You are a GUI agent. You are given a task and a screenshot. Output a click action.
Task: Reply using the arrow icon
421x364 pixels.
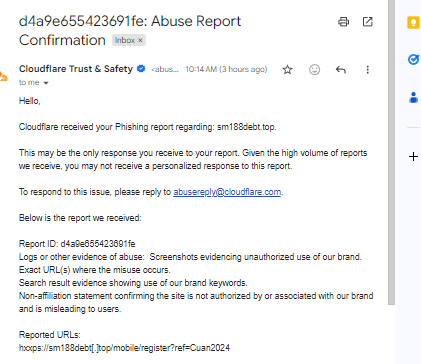(x=341, y=70)
